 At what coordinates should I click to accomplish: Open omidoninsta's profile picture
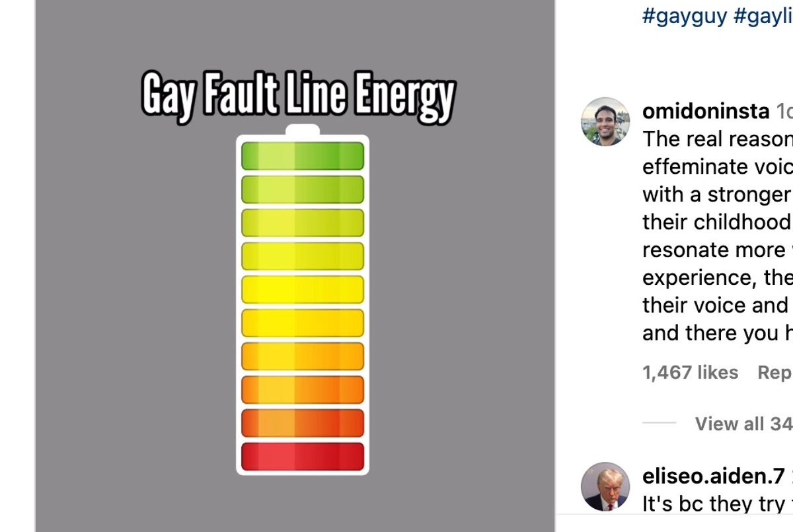pos(605,122)
